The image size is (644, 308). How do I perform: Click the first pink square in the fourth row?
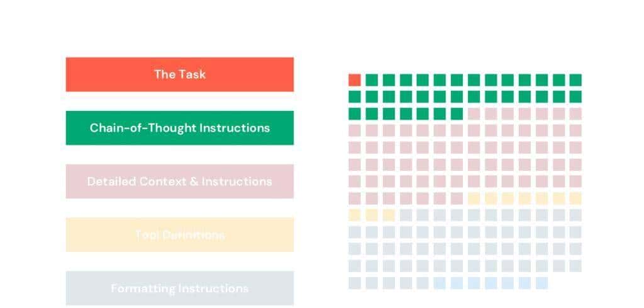(355, 131)
